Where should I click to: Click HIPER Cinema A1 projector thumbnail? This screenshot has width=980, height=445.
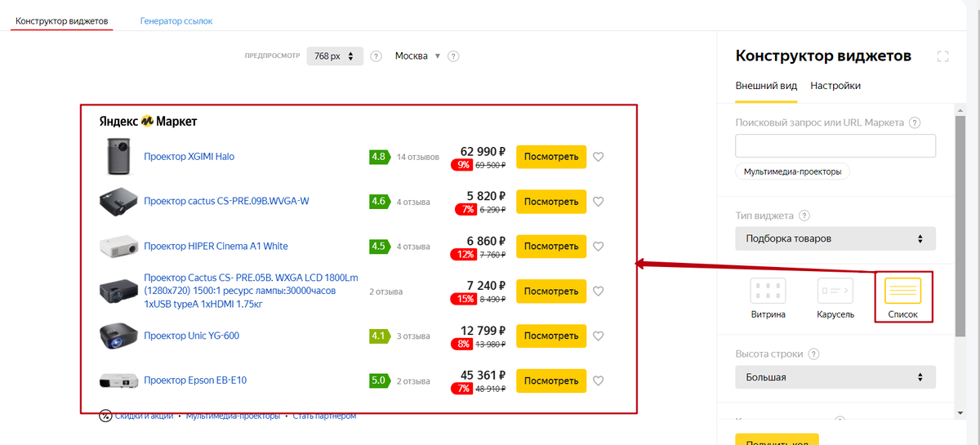[118, 247]
